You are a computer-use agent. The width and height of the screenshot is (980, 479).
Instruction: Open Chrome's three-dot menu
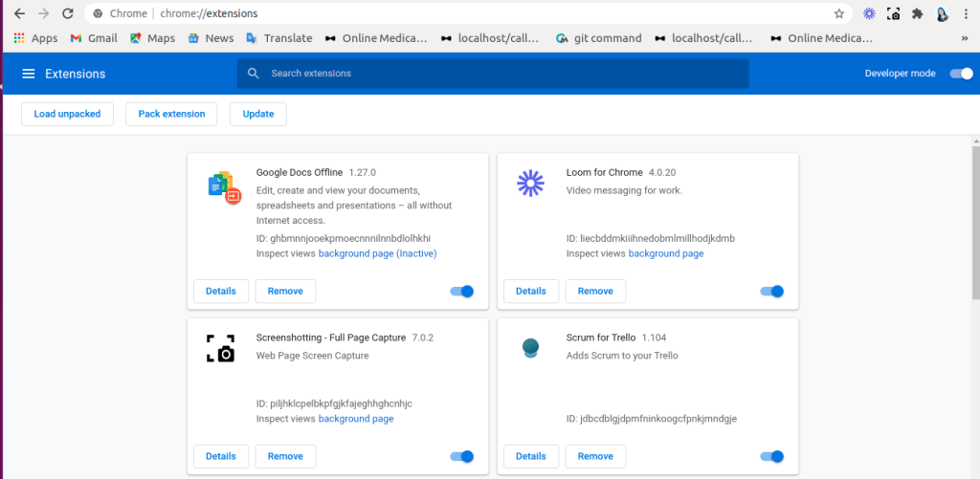click(x=966, y=13)
